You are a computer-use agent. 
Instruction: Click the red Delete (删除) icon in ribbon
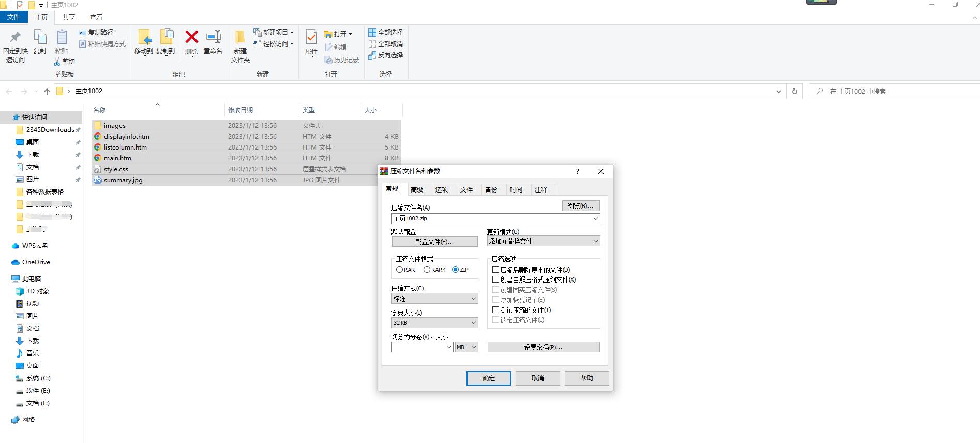pyautogui.click(x=191, y=38)
